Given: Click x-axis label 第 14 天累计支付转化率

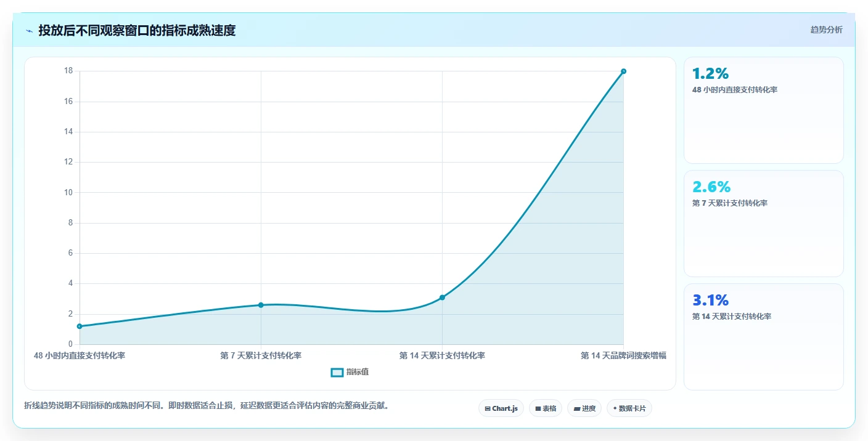Looking at the screenshot, I should [x=442, y=355].
